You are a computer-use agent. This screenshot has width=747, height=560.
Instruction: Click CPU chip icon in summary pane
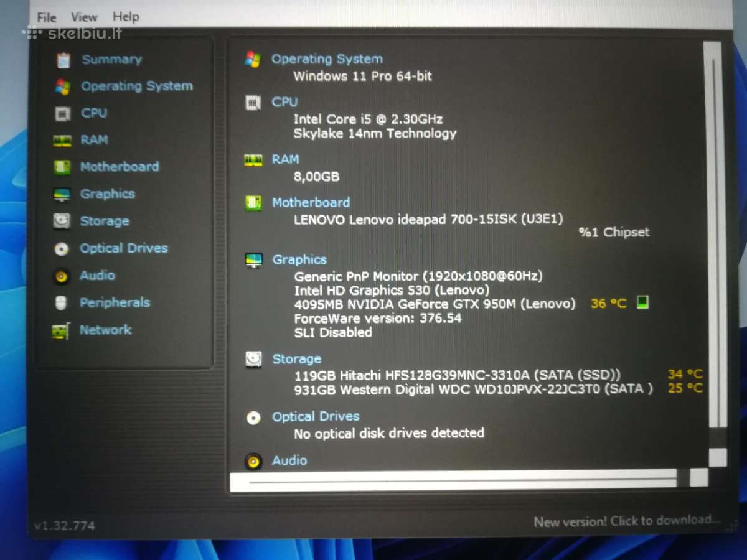click(x=253, y=103)
